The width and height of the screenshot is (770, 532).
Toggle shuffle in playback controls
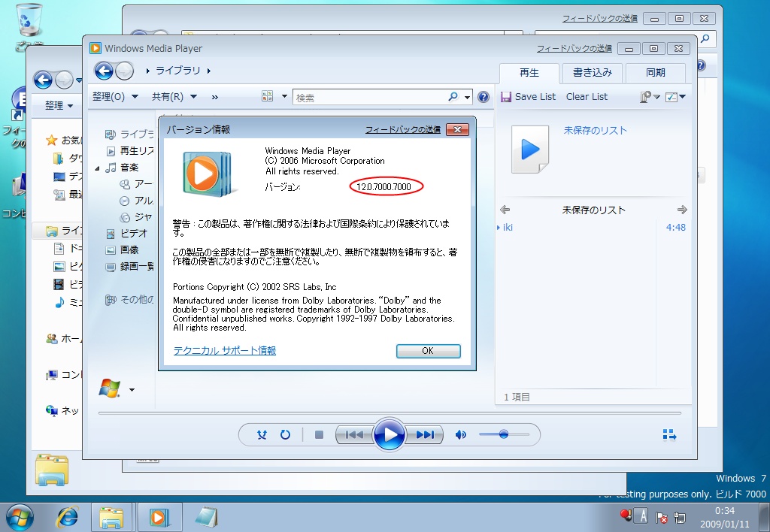coord(262,434)
